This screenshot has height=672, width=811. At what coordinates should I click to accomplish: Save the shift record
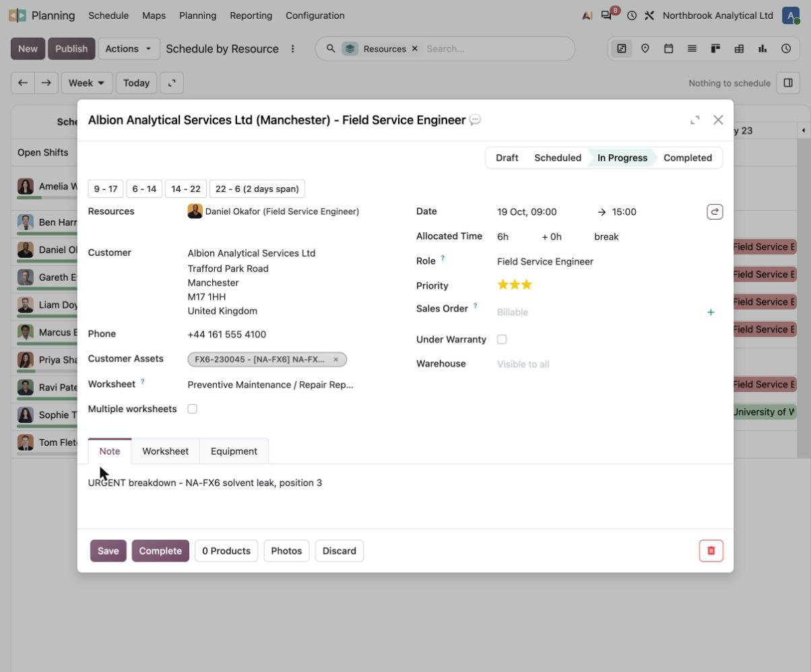(x=108, y=551)
